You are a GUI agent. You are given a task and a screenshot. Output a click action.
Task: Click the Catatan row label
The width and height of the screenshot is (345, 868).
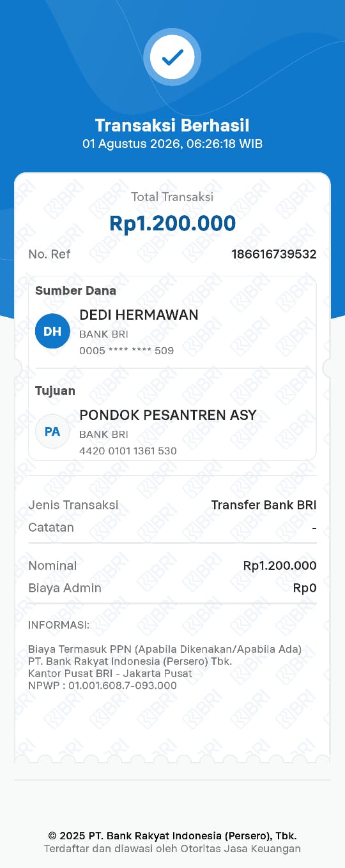tap(51, 527)
